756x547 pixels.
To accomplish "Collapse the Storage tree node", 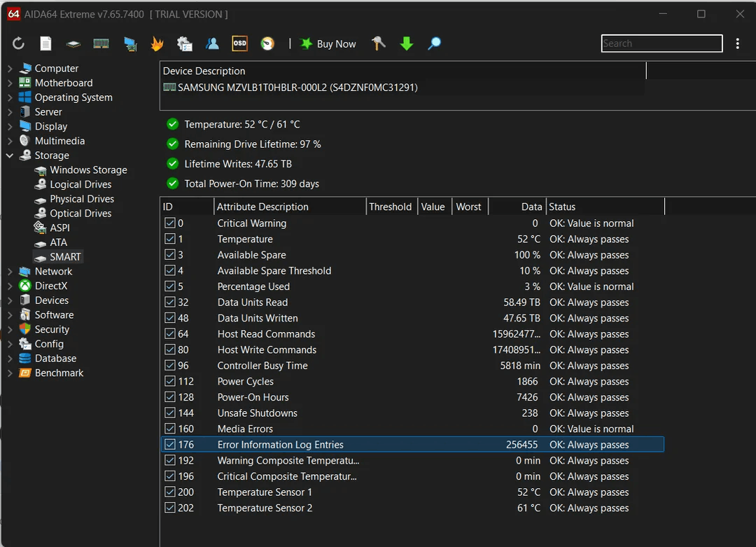I will 10,155.
